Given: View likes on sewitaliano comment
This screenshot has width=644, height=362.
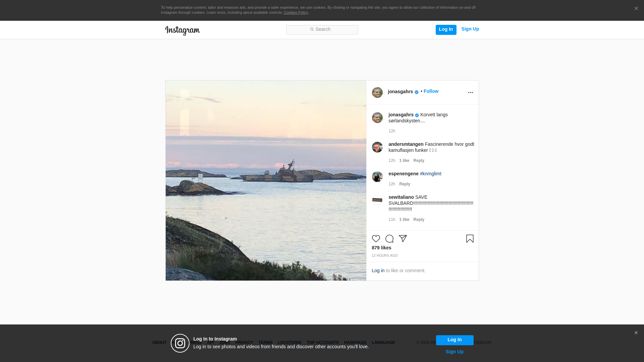Looking at the screenshot, I should click(404, 220).
